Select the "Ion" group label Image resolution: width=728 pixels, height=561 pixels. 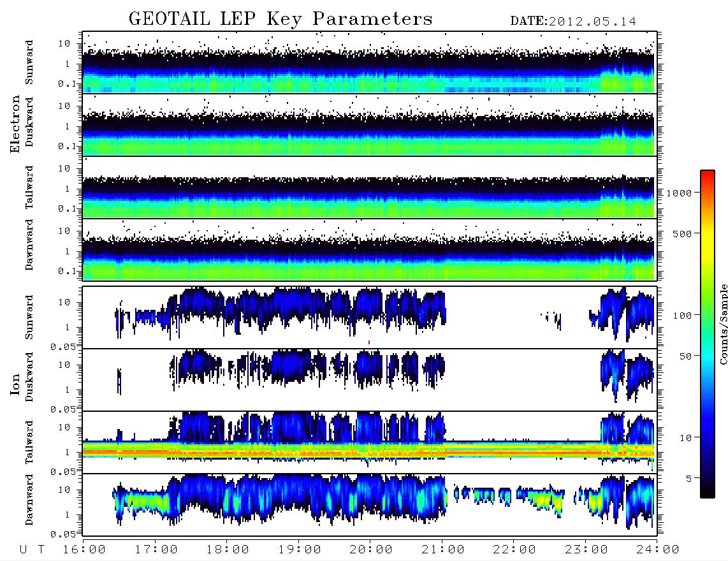15,384
